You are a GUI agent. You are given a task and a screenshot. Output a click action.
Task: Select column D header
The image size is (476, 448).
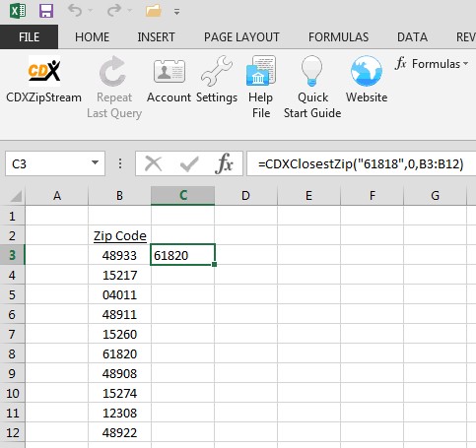click(245, 196)
